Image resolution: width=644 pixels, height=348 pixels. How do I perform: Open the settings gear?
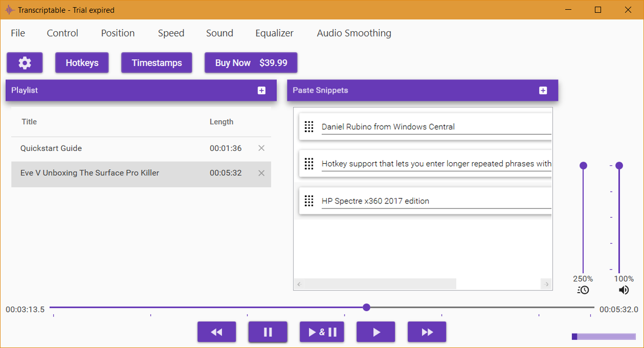tap(24, 62)
